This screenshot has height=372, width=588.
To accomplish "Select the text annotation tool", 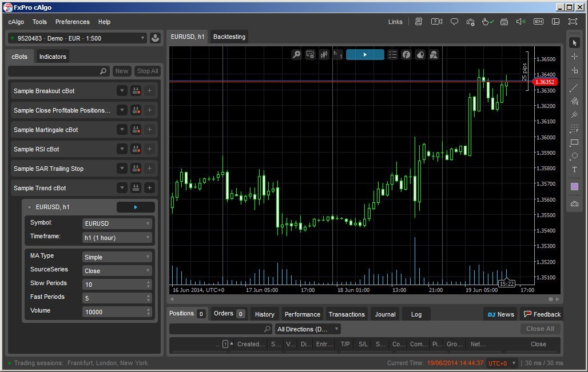I will (x=574, y=170).
